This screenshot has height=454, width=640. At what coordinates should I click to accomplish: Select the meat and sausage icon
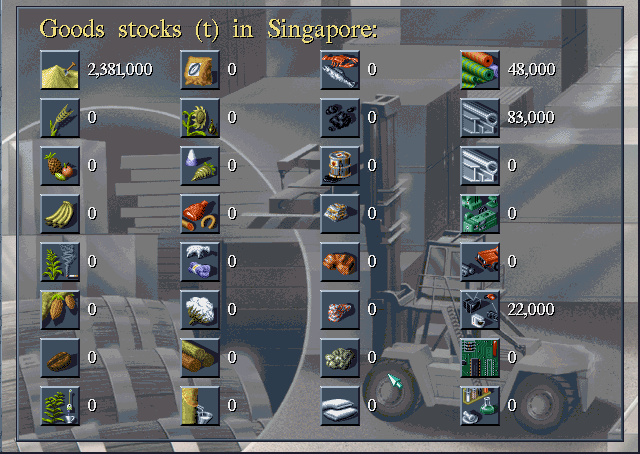tap(200, 214)
